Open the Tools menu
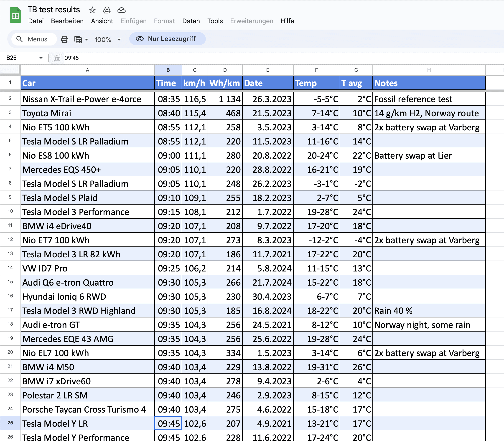This screenshot has height=441, width=504. click(215, 21)
